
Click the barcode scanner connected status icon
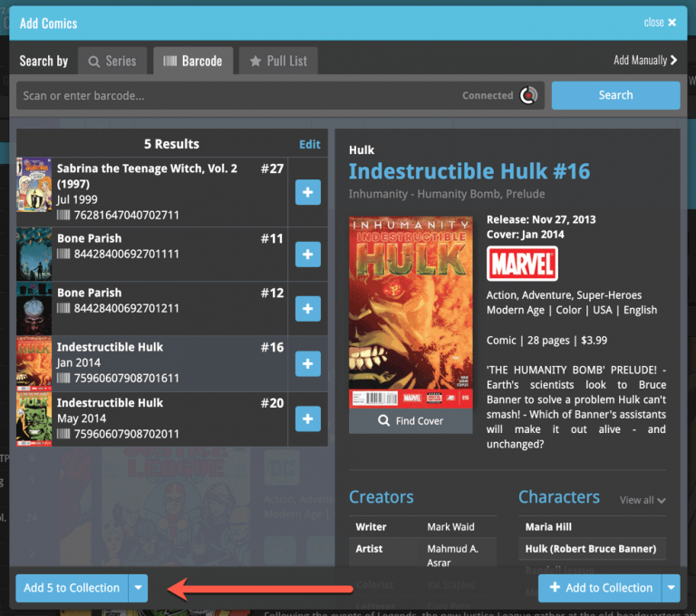528,95
